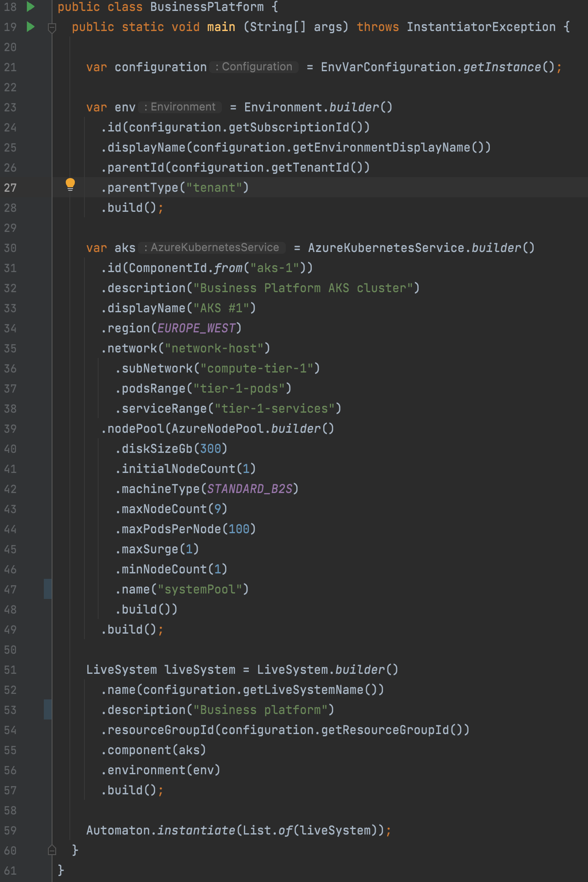Click the "throws" keyword
The height and width of the screenshot is (882, 588).
378,27
